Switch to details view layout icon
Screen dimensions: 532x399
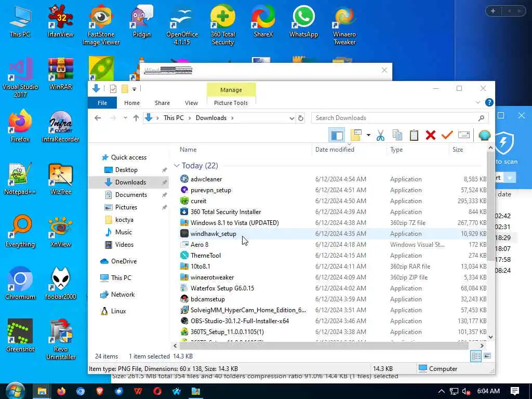coord(476,356)
